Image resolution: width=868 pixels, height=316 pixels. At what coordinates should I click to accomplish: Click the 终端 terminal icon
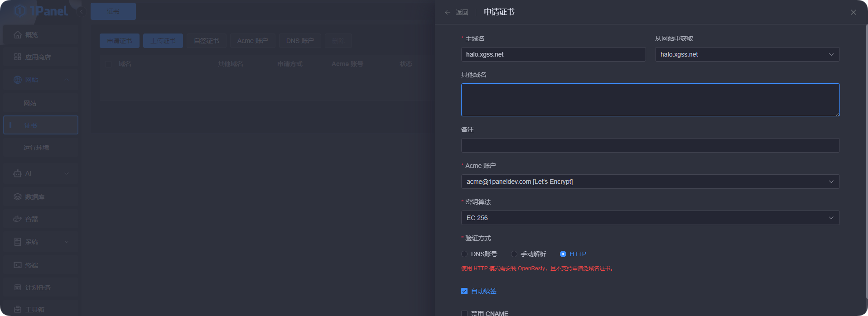[x=18, y=265]
